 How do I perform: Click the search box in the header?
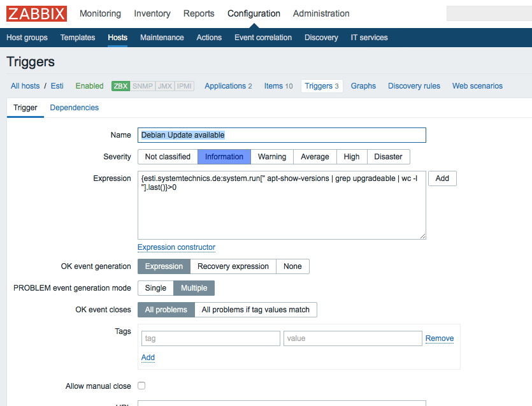click(x=489, y=13)
